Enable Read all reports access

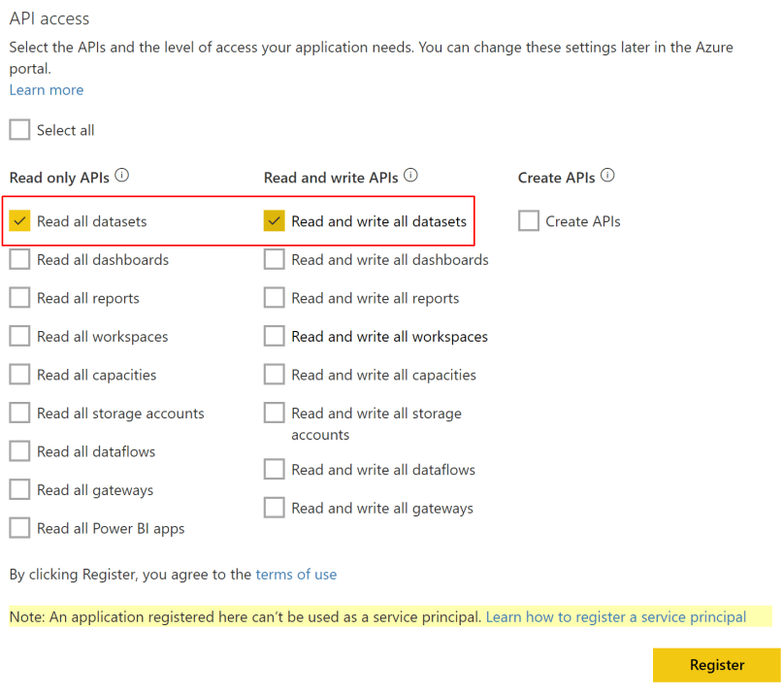[19, 297]
